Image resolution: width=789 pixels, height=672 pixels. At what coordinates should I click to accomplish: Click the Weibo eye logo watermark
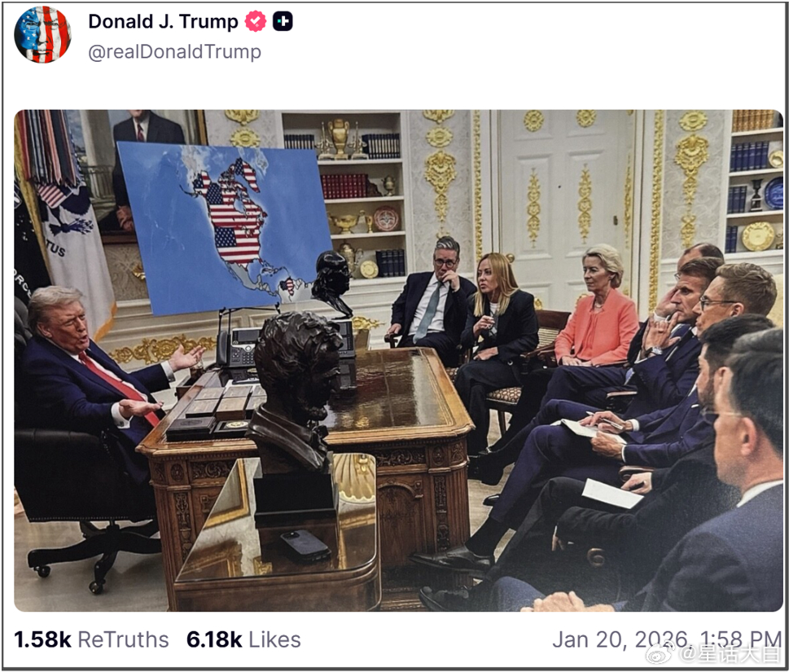click(x=660, y=654)
